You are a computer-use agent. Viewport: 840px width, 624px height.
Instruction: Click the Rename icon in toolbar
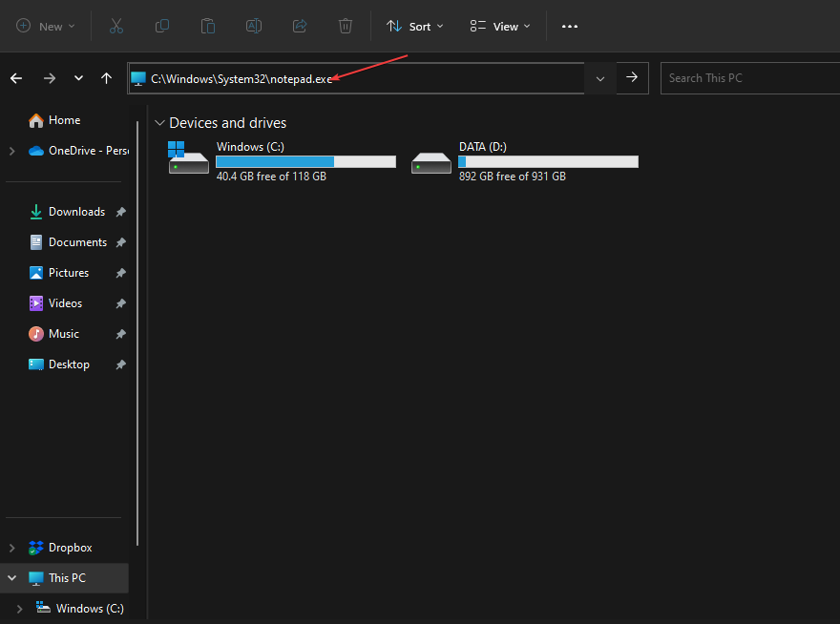point(254,27)
